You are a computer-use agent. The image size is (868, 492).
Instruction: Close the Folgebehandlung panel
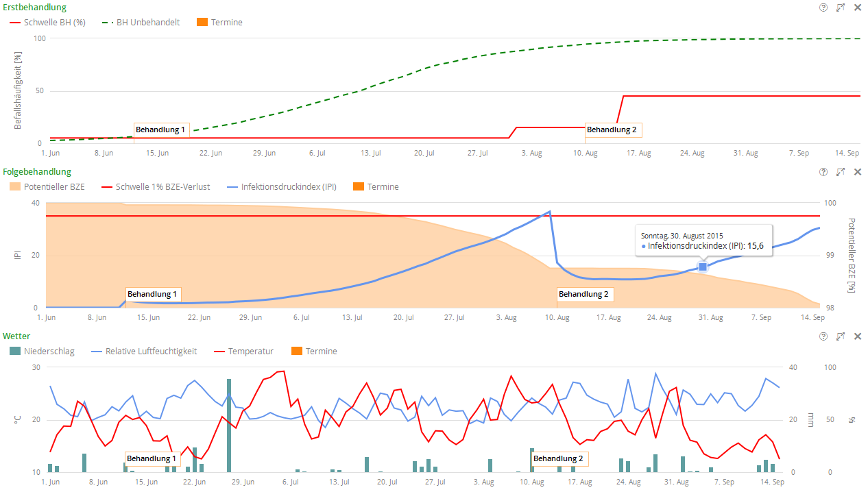tap(858, 172)
